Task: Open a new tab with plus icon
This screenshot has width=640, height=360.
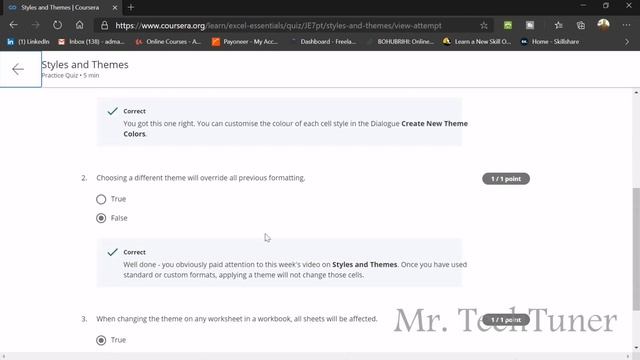Action: (131, 7)
